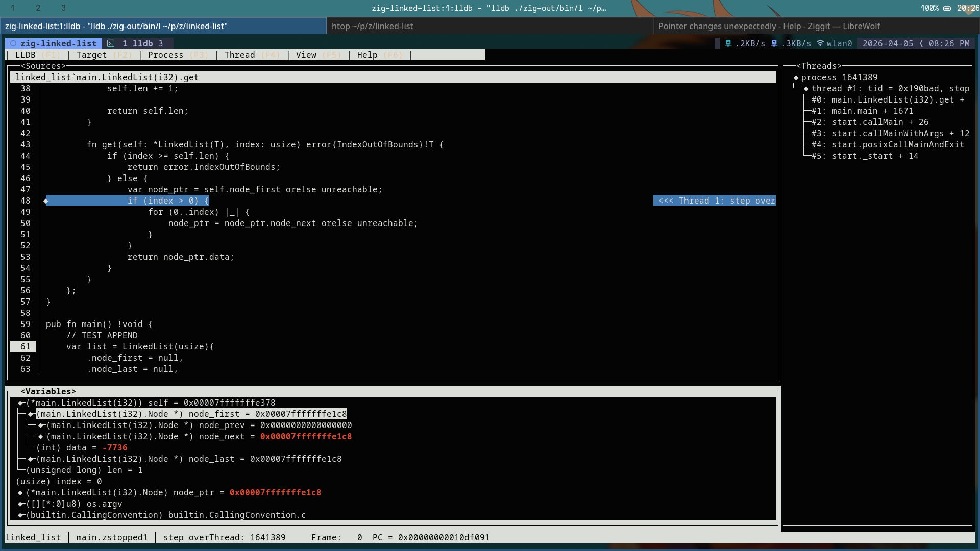Click the network download speed icon
This screenshot has width=980, height=551.
(x=728, y=44)
